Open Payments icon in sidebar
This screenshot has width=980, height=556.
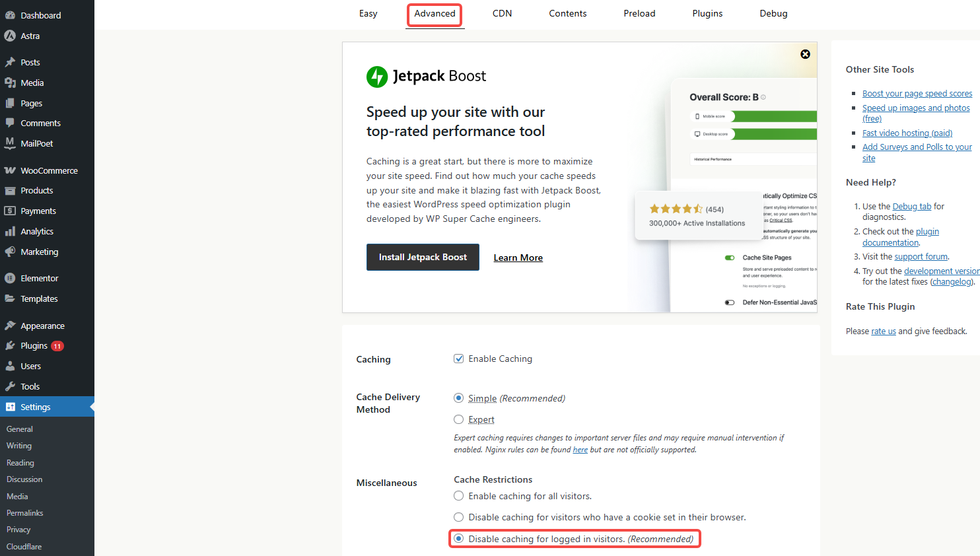tap(10, 211)
